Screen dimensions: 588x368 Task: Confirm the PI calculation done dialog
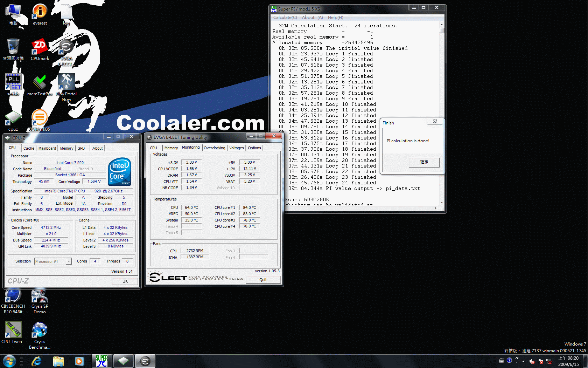(424, 162)
